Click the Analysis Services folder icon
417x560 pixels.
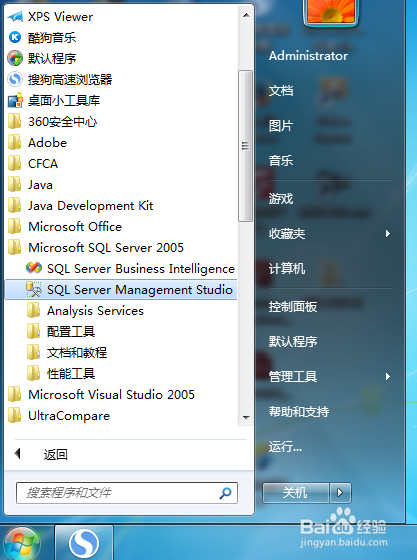tap(34, 310)
